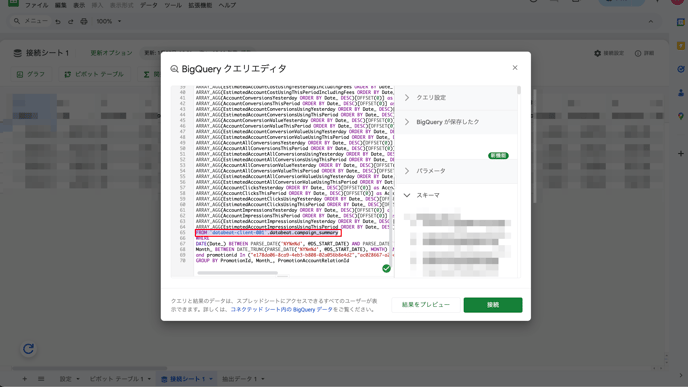Open the 拡張機能 menu
Screen dimensions: 688x387
point(200,5)
